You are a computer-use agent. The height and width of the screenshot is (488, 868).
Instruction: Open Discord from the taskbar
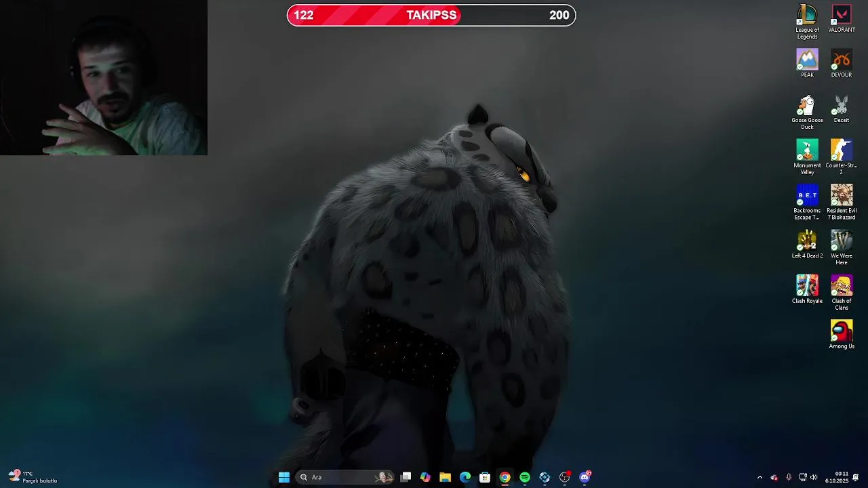click(585, 477)
